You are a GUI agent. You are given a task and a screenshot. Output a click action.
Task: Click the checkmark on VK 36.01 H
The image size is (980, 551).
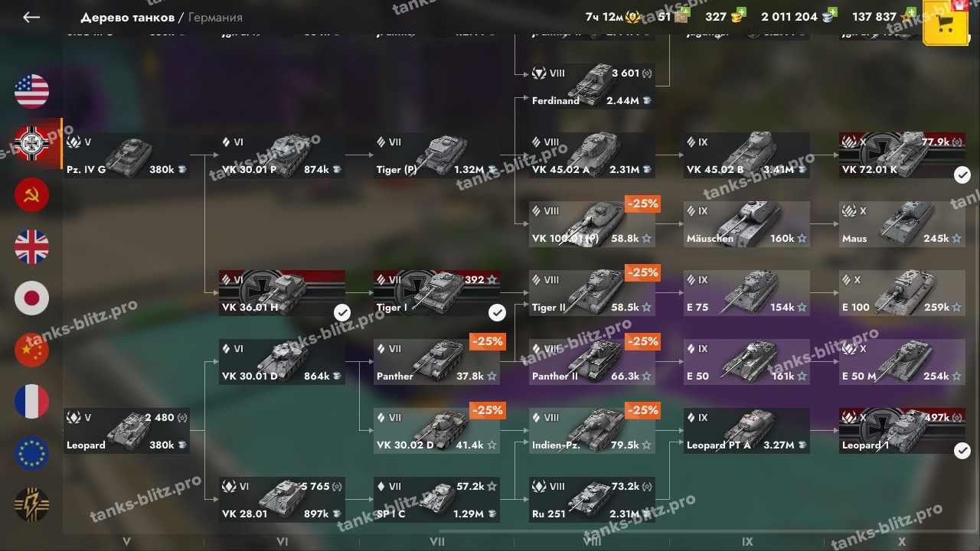[x=342, y=312]
